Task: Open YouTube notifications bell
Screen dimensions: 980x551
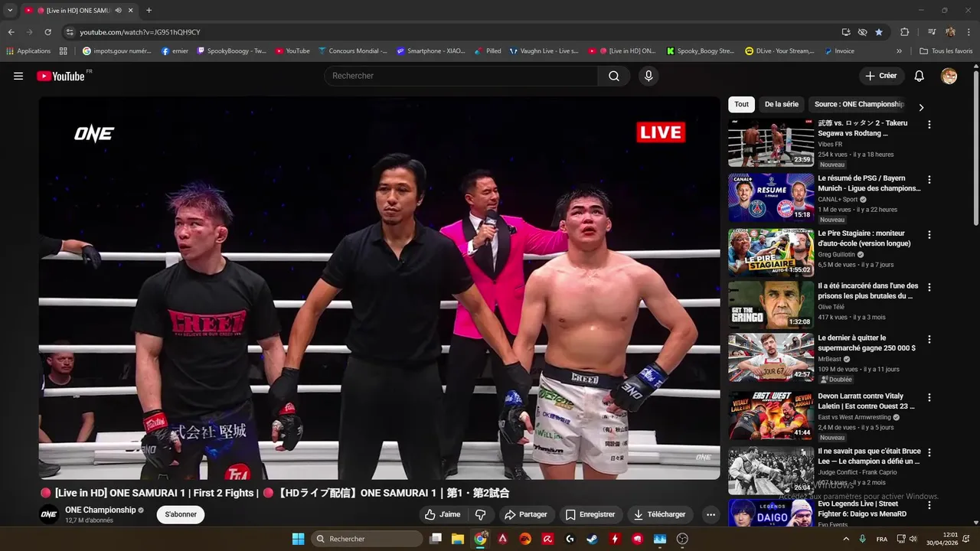Action: coord(920,76)
